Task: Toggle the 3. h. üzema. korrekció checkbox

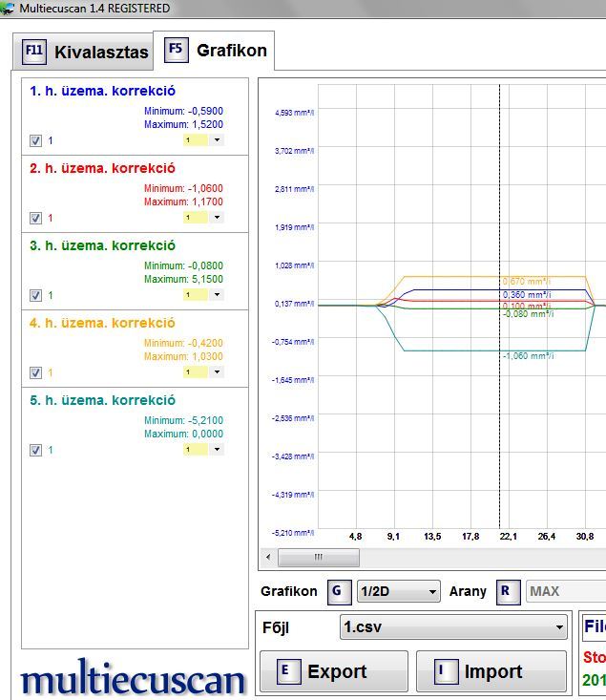Action: [35, 295]
